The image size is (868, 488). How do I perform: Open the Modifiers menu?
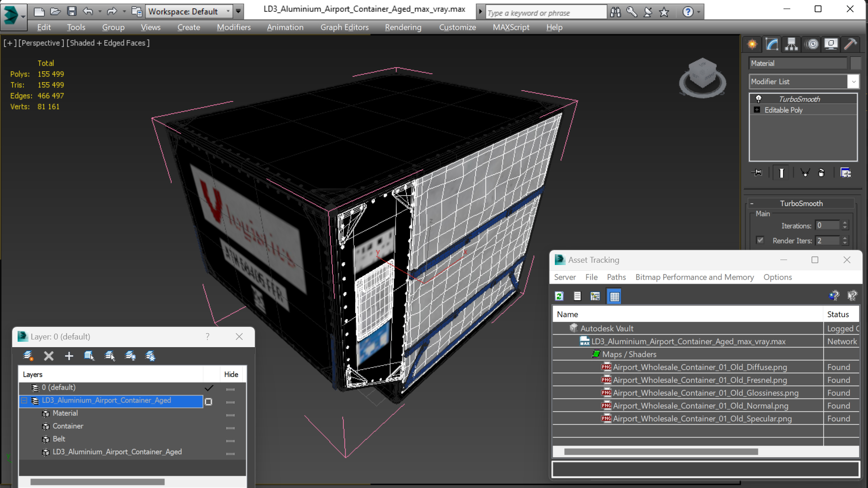234,27
